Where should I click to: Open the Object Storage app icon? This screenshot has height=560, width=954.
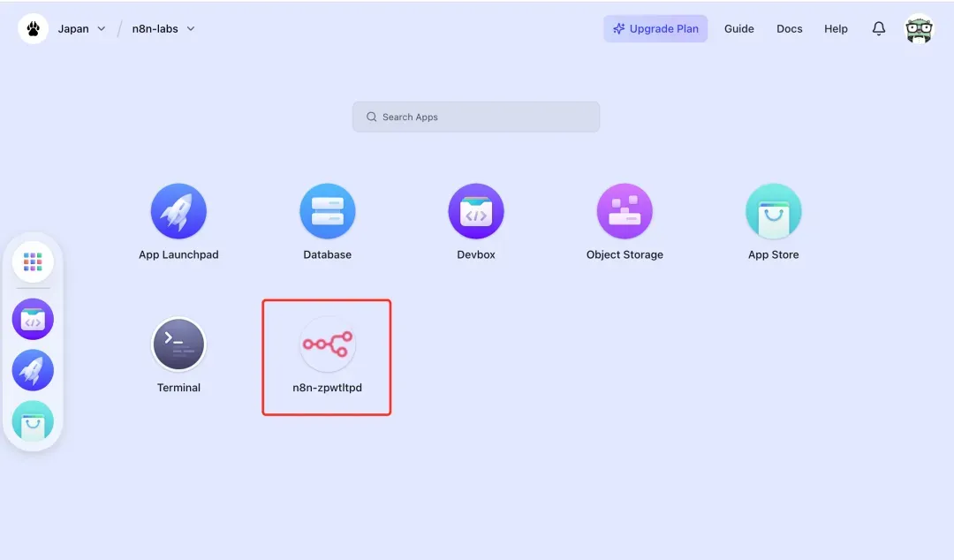[x=625, y=212]
